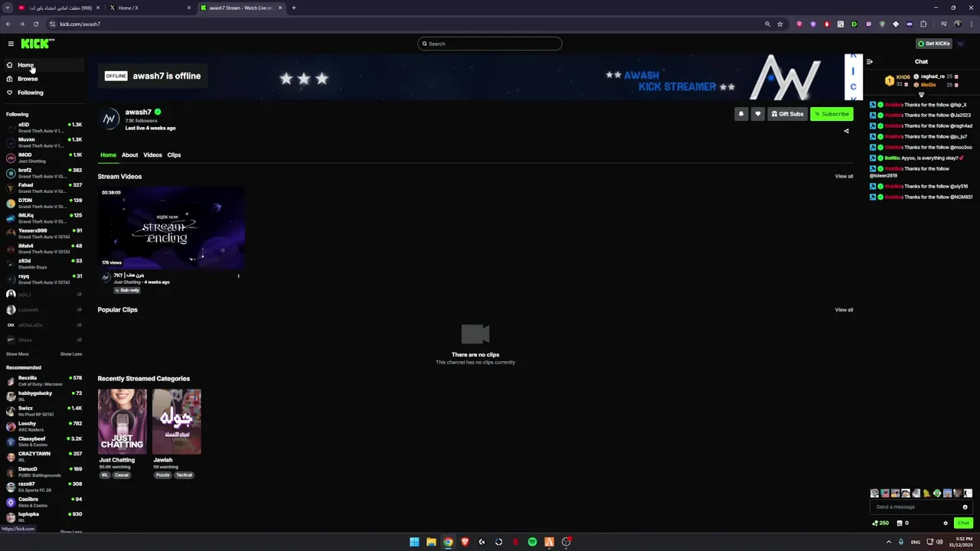Open the Just Chatting category card
This screenshot has width=980, height=551.
tap(122, 422)
